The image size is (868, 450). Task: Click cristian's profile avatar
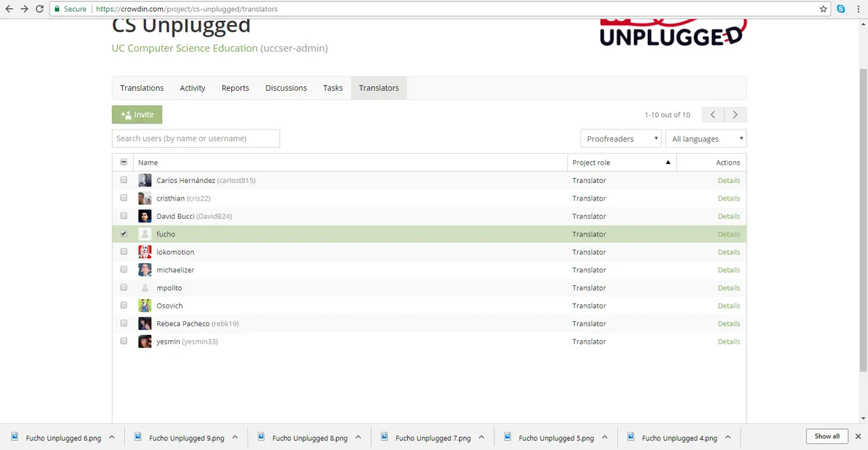coord(144,198)
